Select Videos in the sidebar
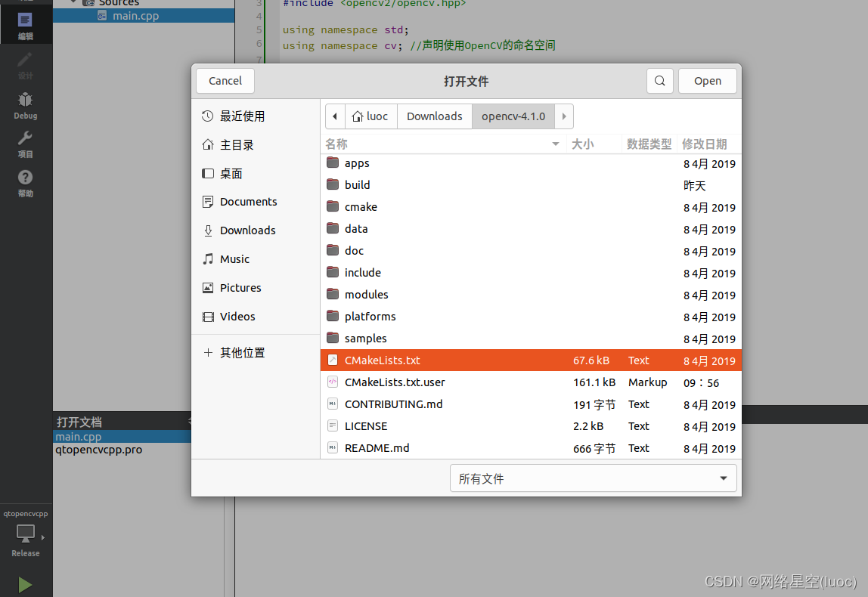868x597 pixels. [x=256, y=317]
